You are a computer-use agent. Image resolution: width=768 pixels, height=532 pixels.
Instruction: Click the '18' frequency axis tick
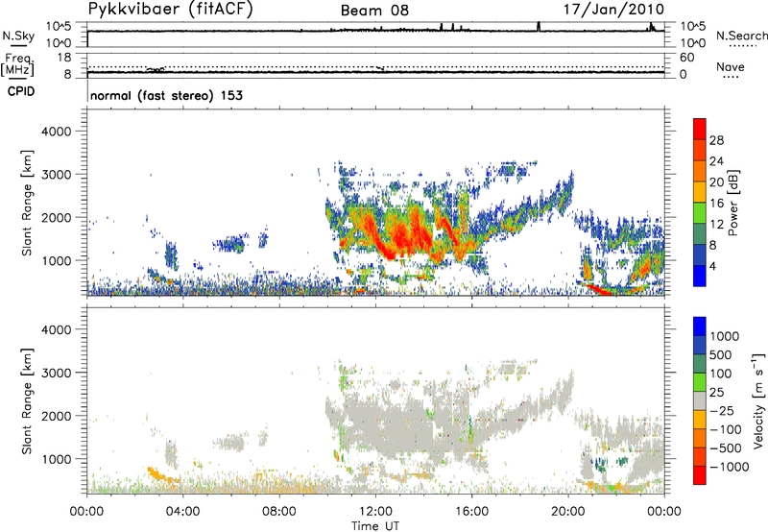pos(64,58)
